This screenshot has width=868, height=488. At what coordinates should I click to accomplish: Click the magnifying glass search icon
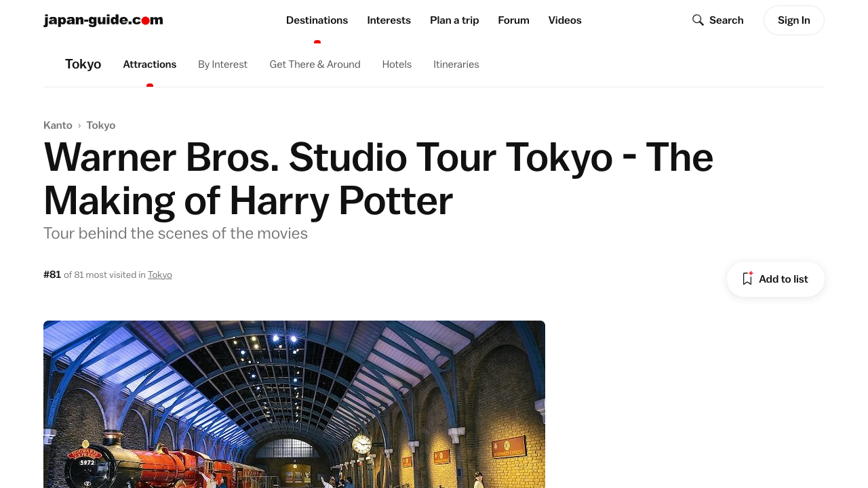[698, 20]
